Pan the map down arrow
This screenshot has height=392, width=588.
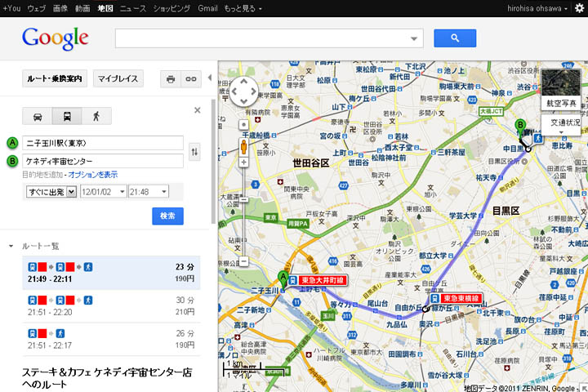(x=243, y=101)
